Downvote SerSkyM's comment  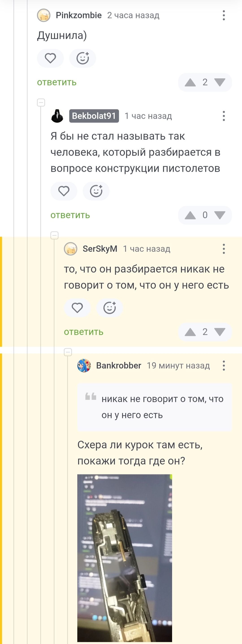click(x=220, y=332)
